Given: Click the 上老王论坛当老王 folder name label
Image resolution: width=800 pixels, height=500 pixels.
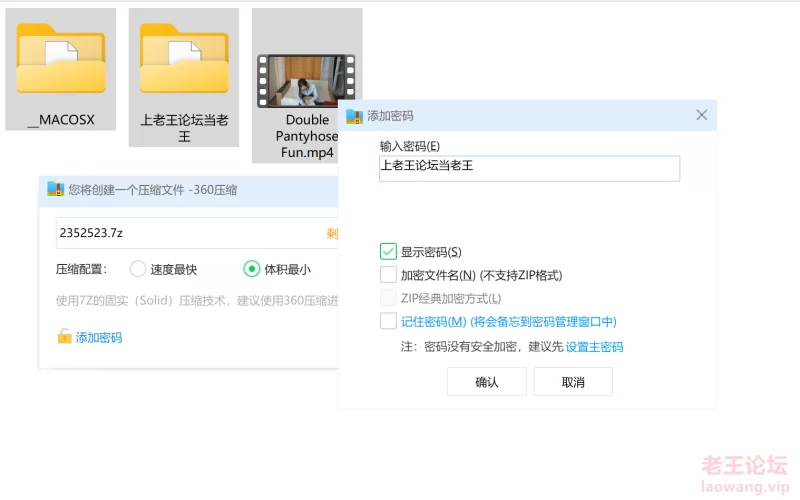Looking at the screenshot, I should pos(184,128).
